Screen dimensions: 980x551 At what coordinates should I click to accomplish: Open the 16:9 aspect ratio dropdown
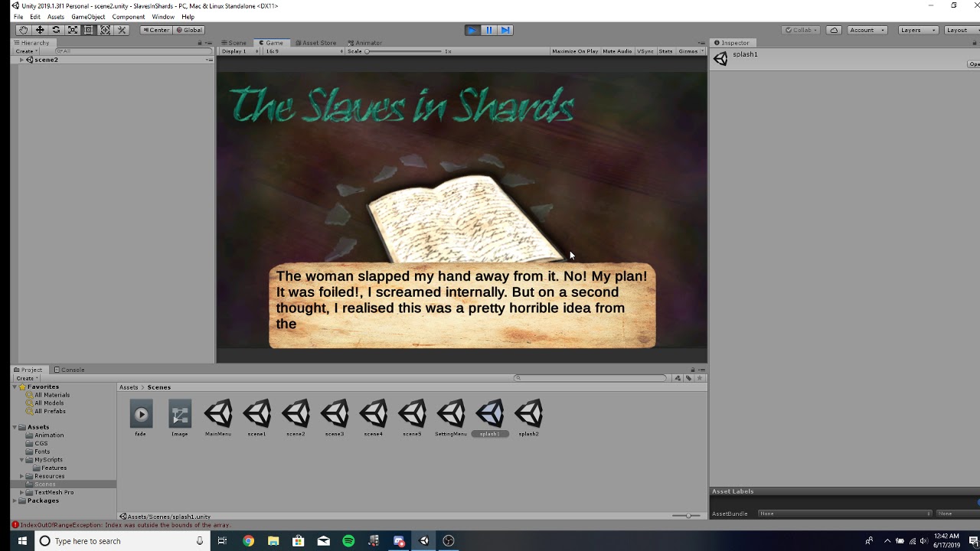coord(304,51)
